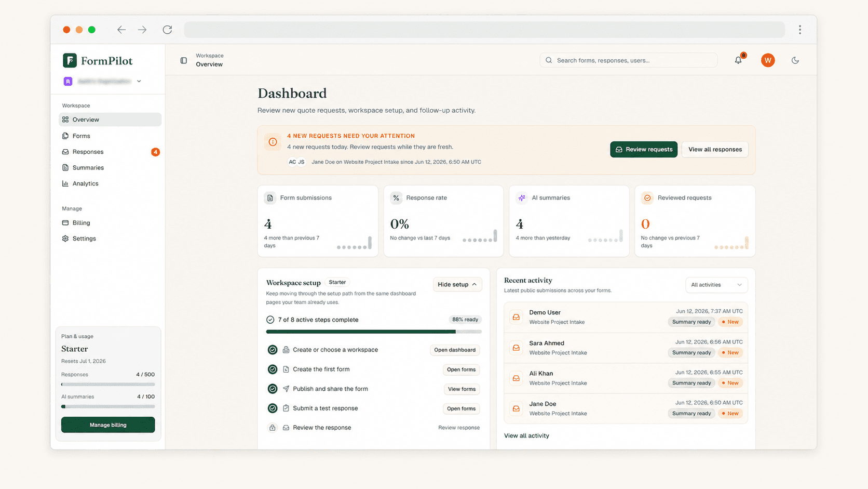Screen dimensions: 868x489
Task: Click the Manage billing button
Action: 108,425
